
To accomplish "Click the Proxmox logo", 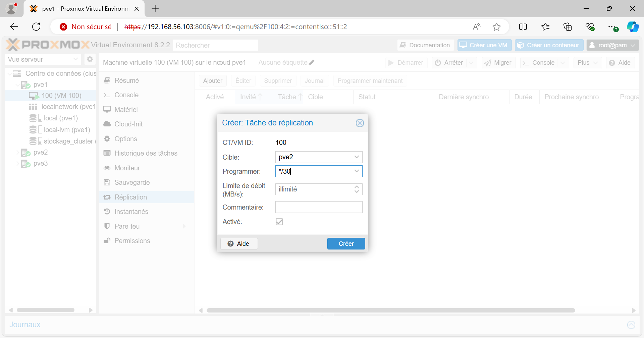I will coord(48,45).
